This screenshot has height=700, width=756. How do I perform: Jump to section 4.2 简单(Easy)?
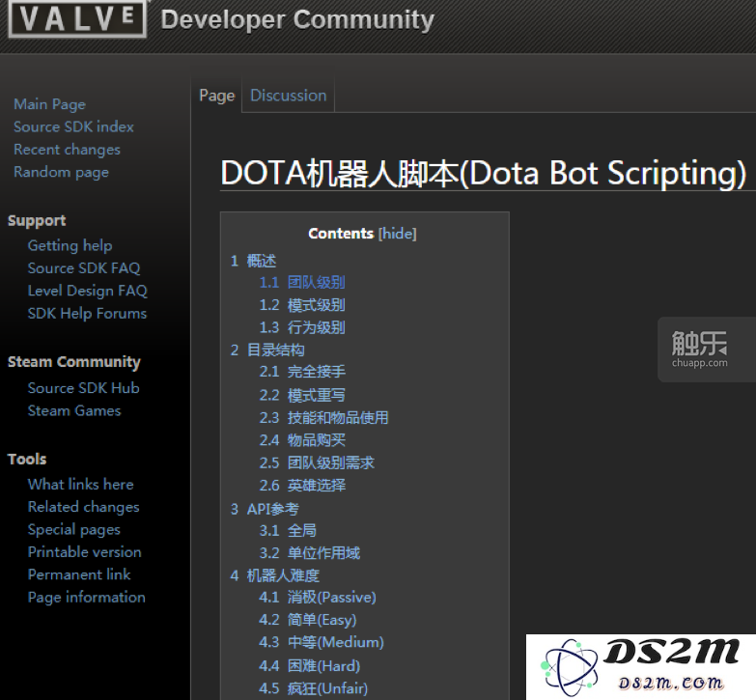[308, 620]
